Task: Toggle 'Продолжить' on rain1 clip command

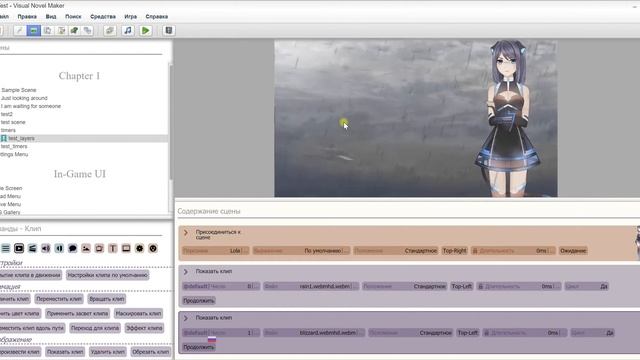Action: click(x=199, y=301)
